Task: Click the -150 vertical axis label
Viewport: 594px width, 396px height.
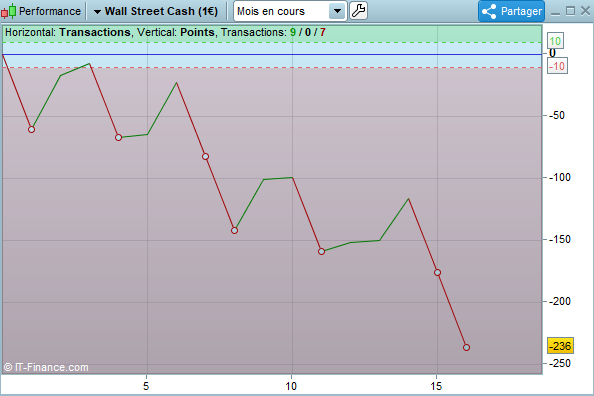Action: coord(560,239)
